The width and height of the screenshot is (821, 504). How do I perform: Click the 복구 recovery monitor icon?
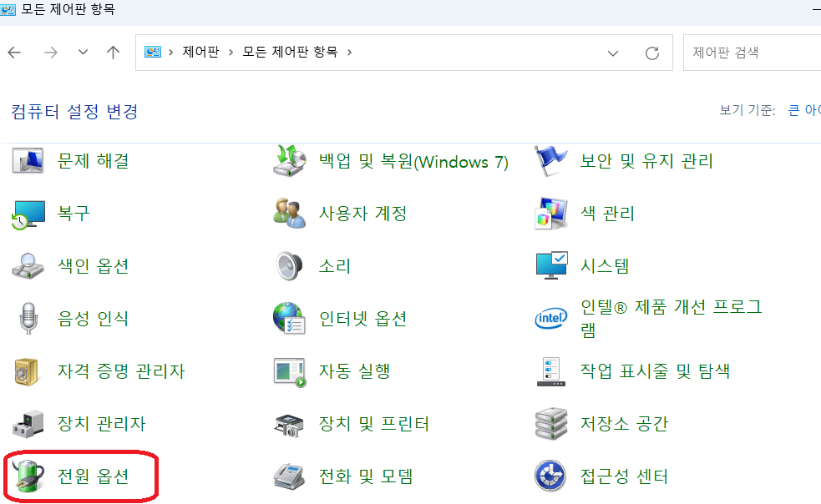click(x=28, y=214)
